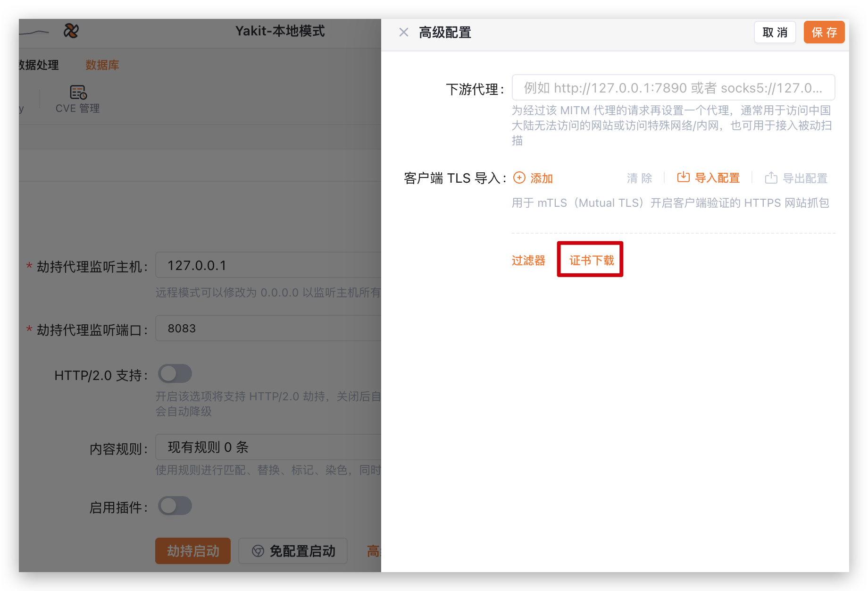The height and width of the screenshot is (591, 868).
Task: Click Chrome icon in 免配置启动 button
Action: coord(258,551)
